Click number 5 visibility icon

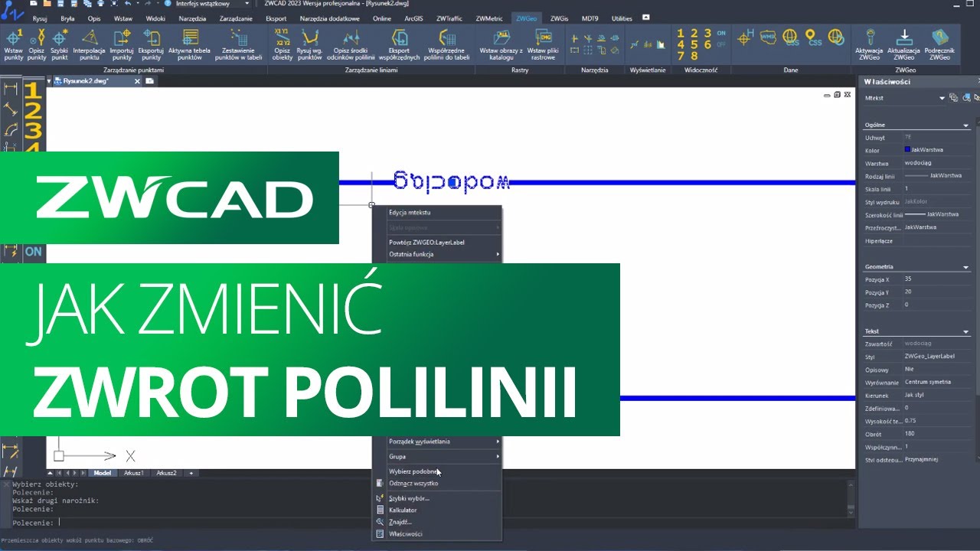click(x=694, y=44)
